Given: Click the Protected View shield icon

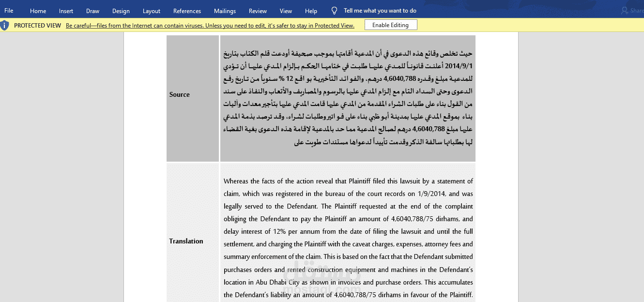Looking at the screenshot, I should 5,25.
